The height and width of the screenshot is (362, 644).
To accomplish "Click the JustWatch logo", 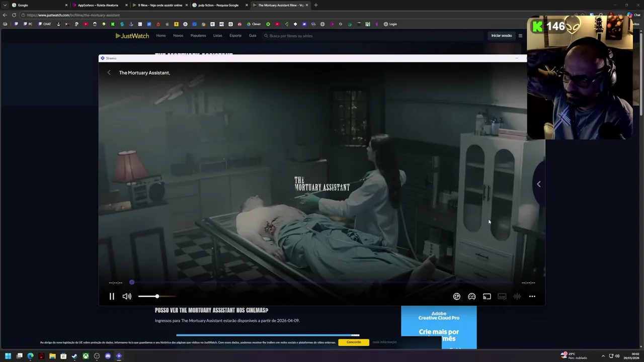I will tap(132, 36).
